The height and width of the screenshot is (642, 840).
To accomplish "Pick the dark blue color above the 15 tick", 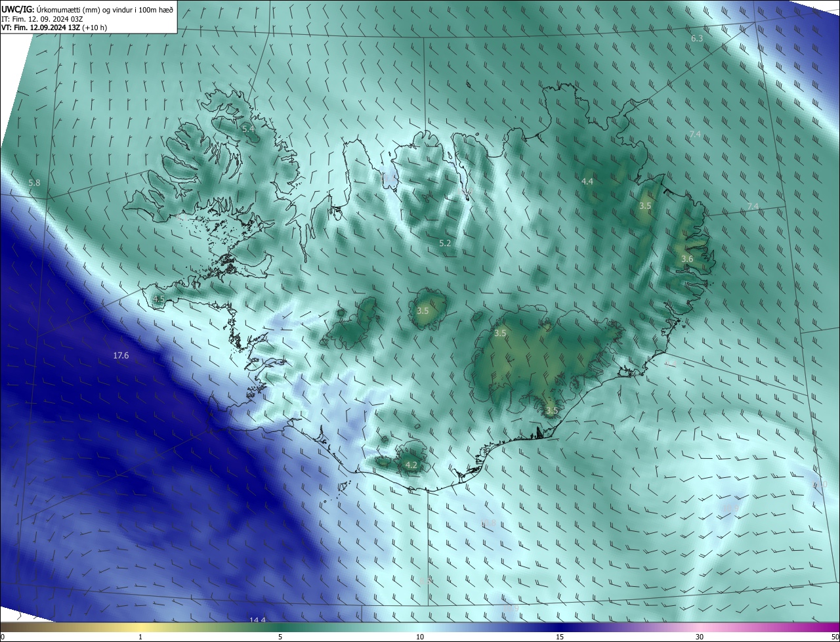I will (x=560, y=627).
